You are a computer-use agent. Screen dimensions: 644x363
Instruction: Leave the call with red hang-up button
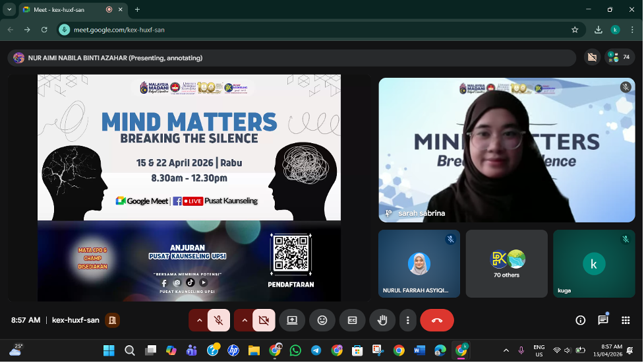[436, 320]
